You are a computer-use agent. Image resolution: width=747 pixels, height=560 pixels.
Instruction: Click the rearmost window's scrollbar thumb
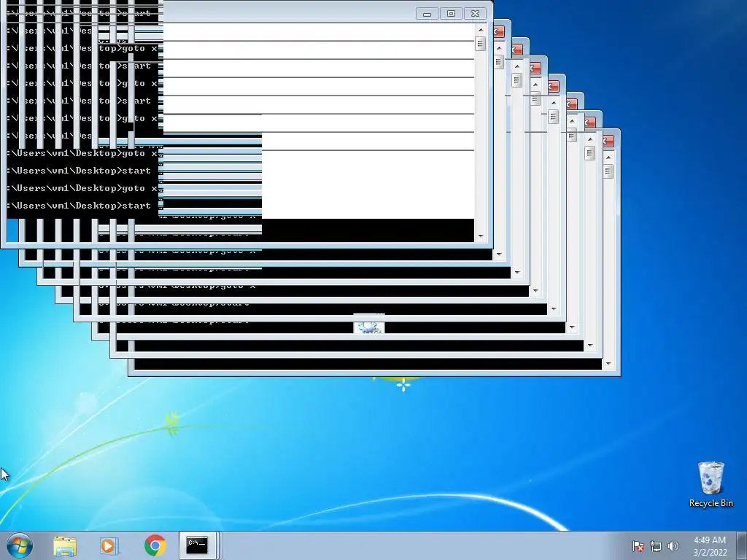608,171
